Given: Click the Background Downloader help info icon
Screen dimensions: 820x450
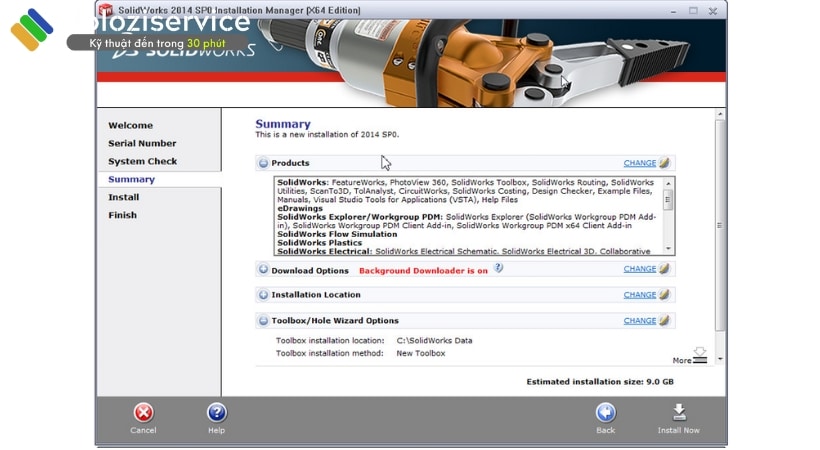Looking at the screenshot, I should [498, 268].
